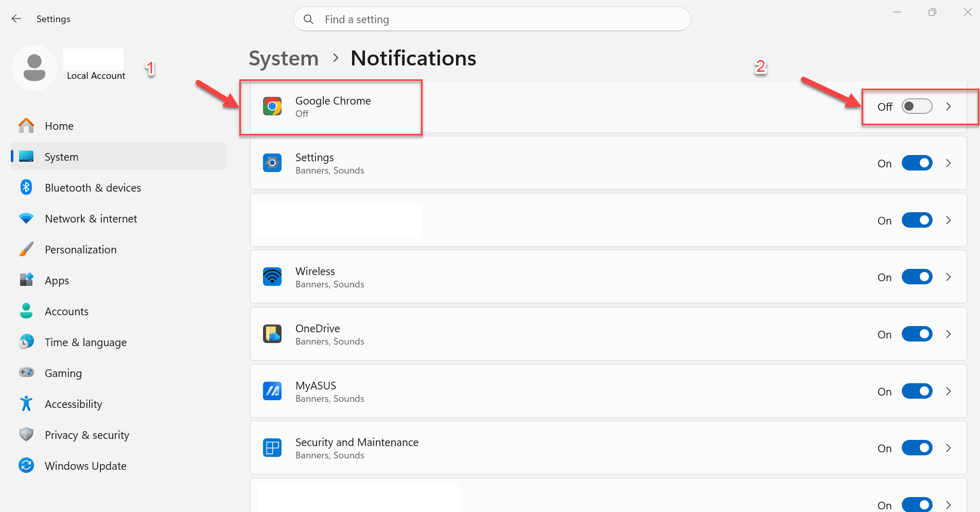Switch off MyASUS notifications
Image resolution: width=980 pixels, height=512 pixels.
click(x=917, y=391)
